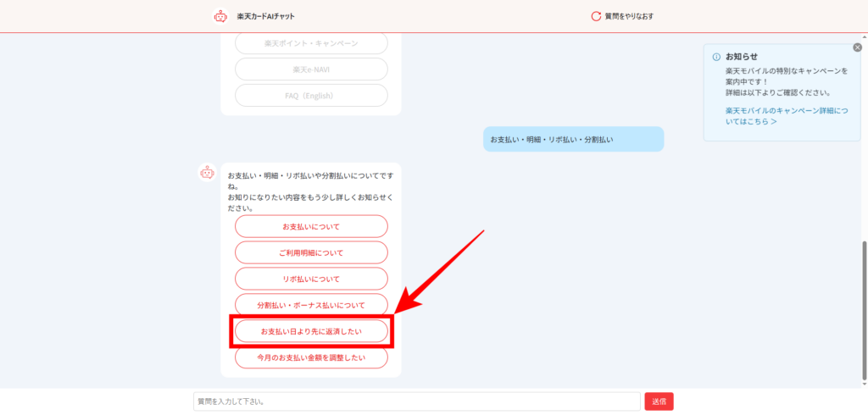Select お支払いについて option
Image resolution: width=868 pixels, height=415 pixels.
point(311,226)
